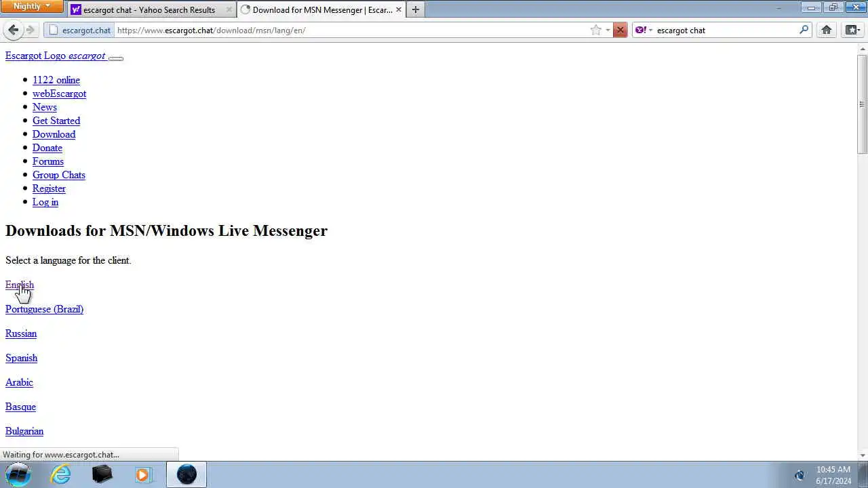Screen dimensions: 868x488
Task: Choose Russian language link
Action: click(21, 333)
